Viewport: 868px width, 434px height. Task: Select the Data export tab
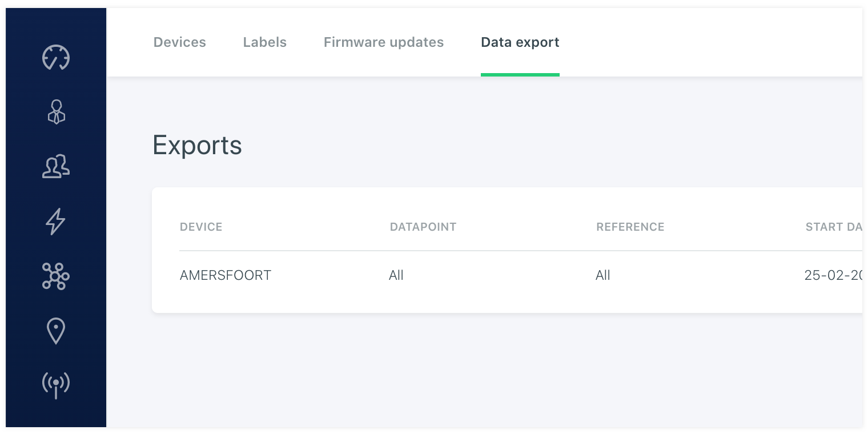520,42
